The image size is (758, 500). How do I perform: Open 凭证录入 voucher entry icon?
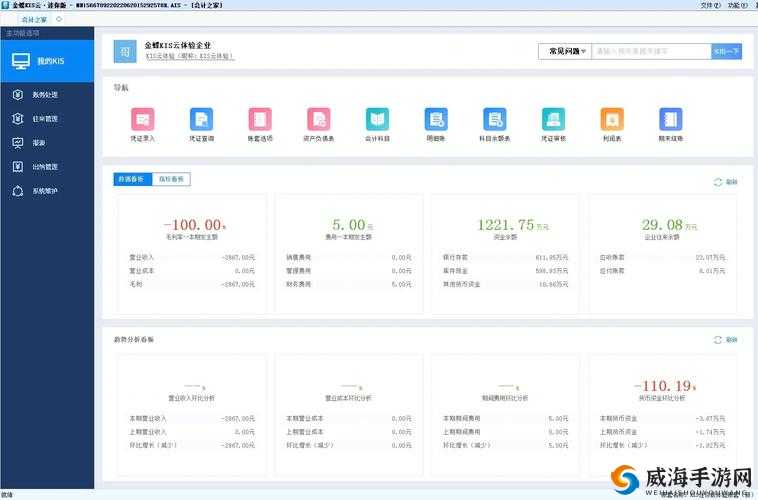point(143,119)
